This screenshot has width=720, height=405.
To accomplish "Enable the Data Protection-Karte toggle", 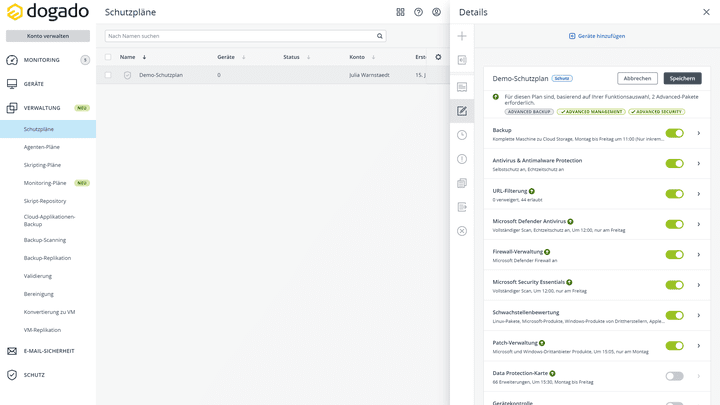I will tap(674, 376).
